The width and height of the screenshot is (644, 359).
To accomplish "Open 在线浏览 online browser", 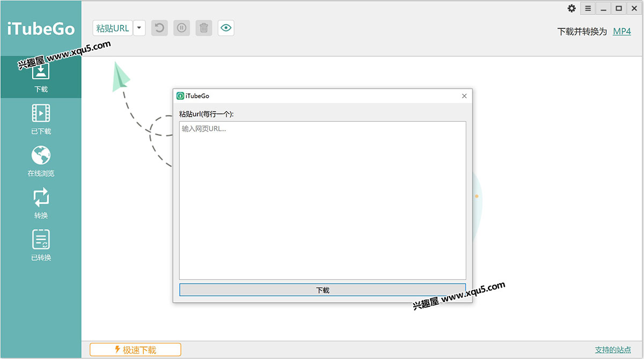I will [41, 161].
